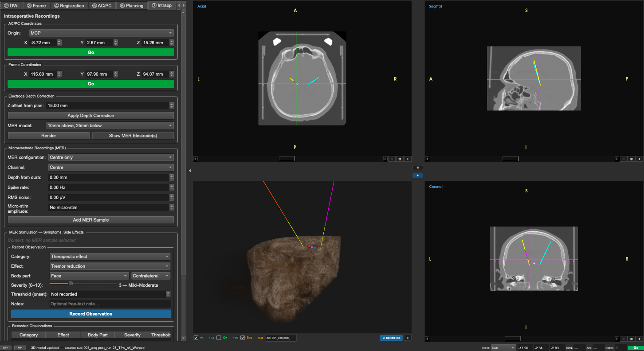Click the Spike rate value field
This screenshot has height=351, width=644.
point(108,187)
